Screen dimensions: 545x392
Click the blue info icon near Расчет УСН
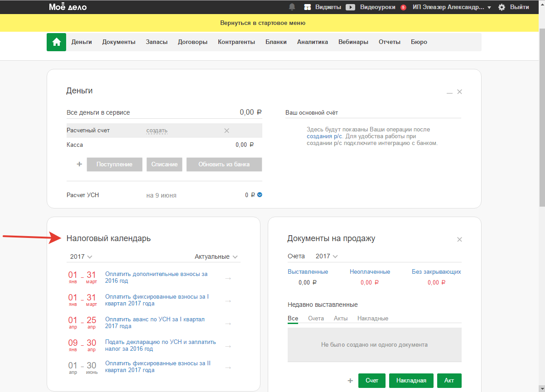coord(260,195)
